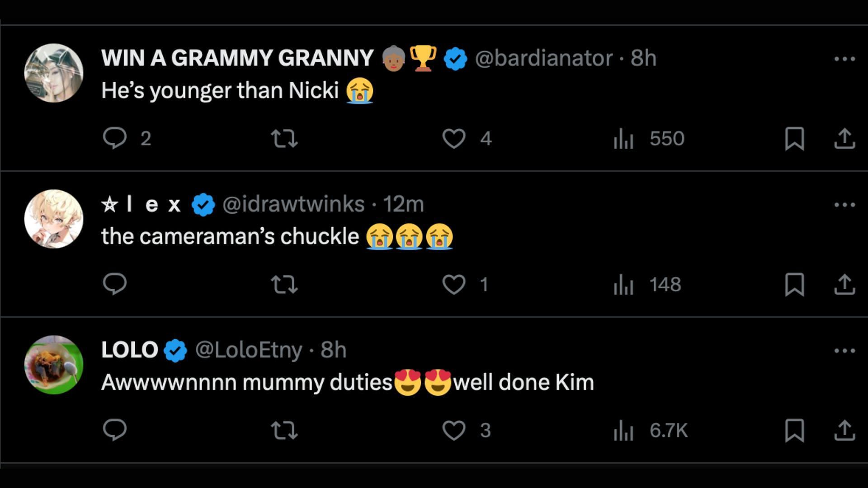Like the @bardianator tweet with 4 likes
Screen dimensions: 868x488
pyautogui.click(x=454, y=138)
